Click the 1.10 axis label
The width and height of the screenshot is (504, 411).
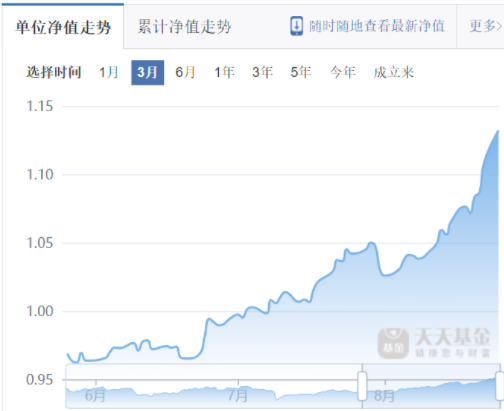click(x=39, y=175)
